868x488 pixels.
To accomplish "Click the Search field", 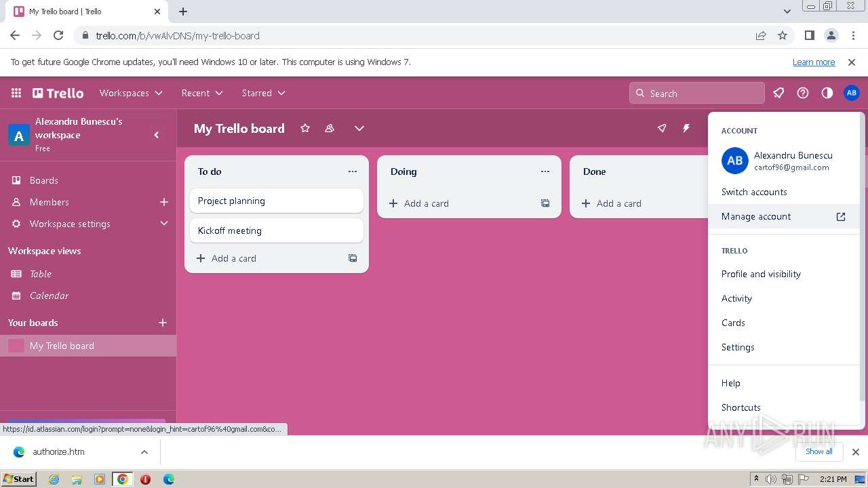I will coord(697,94).
